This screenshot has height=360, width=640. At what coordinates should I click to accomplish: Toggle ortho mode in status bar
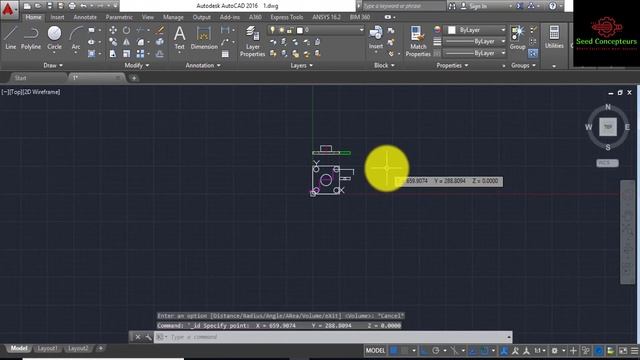424,351
